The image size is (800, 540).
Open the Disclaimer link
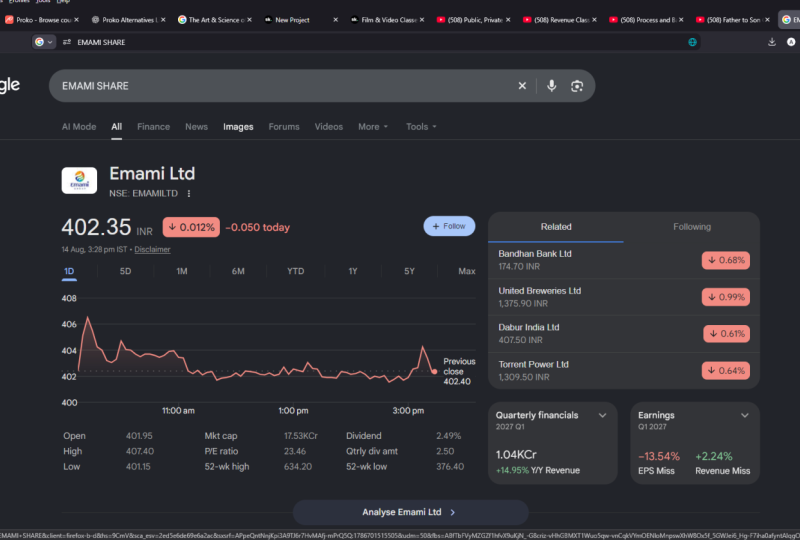pyautogui.click(x=152, y=250)
